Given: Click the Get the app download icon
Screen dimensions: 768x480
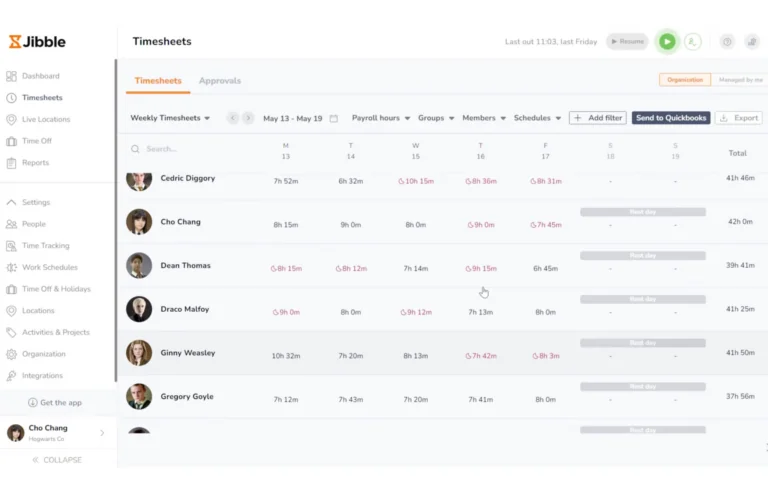Looking at the screenshot, I should [x=32, y=403].
